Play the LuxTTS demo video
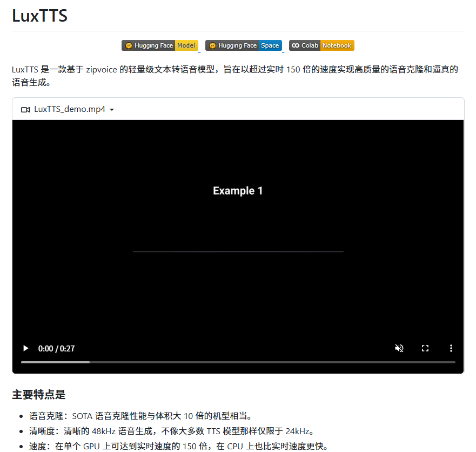The image size is (476, 452). (x=26, y=348)
